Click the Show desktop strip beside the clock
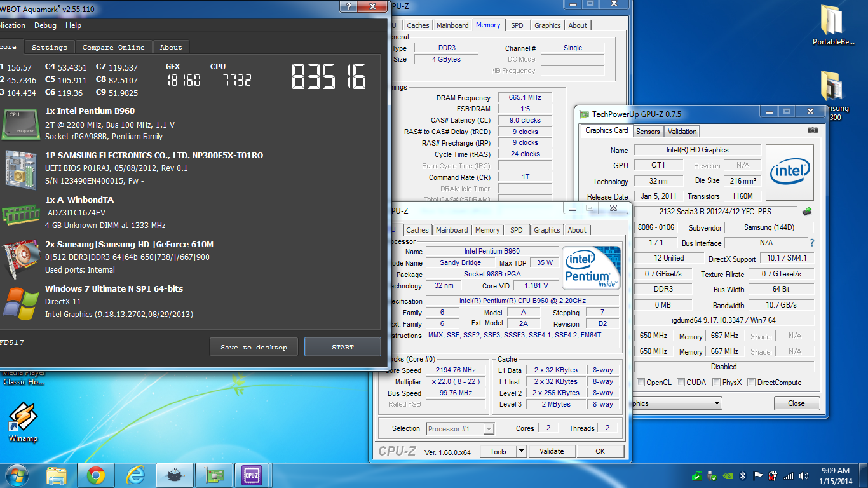This screenshot has height=488, width=868. 864,475
